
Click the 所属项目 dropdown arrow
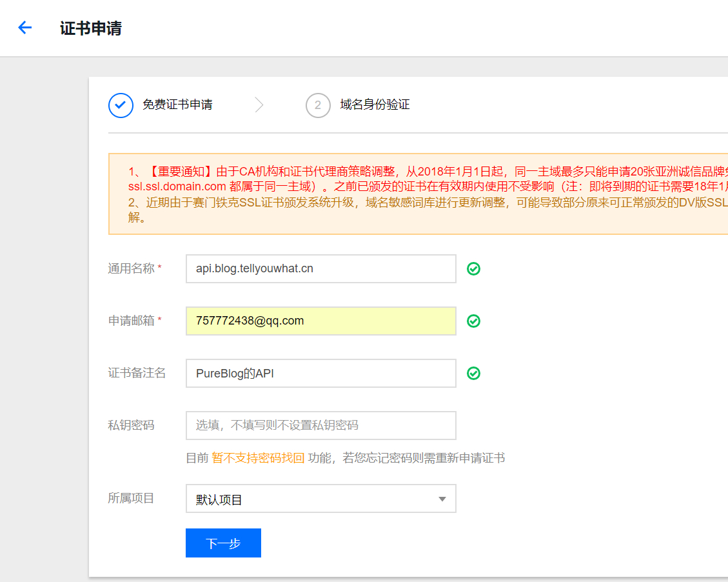tap(442, 499)
